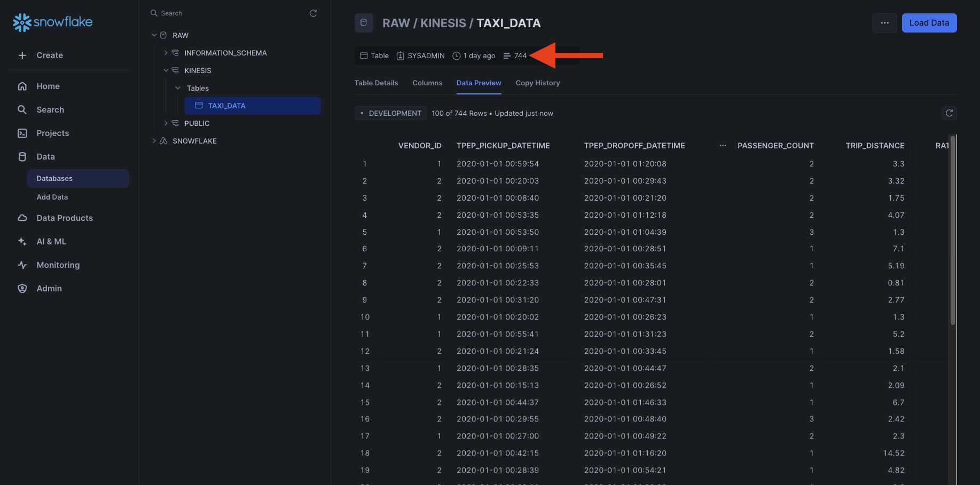Click the INFORMATION_SCHEMA schema icon
980x485 pixels.
175,53
